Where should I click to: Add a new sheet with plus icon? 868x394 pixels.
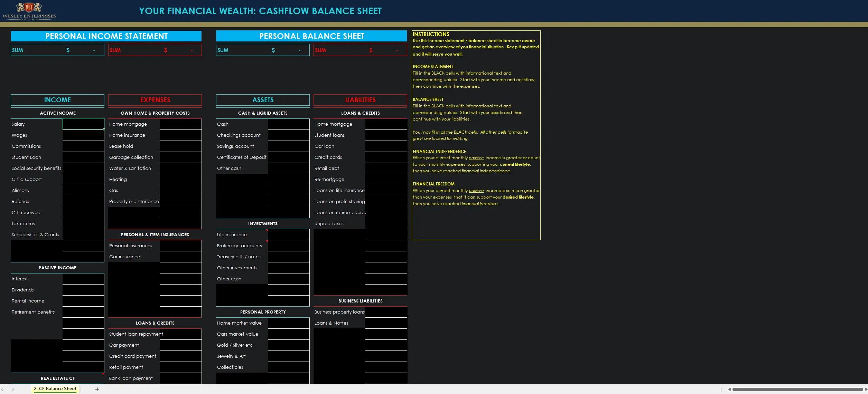click(x=97, y=389)
